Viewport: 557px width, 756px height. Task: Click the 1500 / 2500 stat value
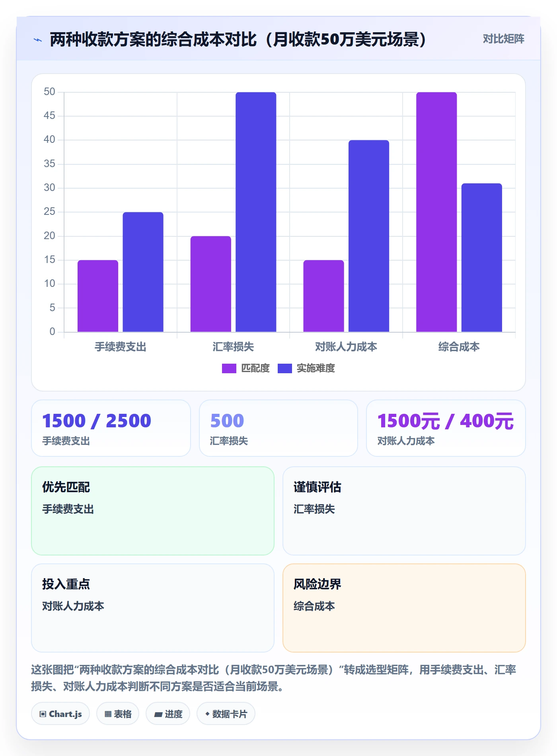click(x=97, y=421)
